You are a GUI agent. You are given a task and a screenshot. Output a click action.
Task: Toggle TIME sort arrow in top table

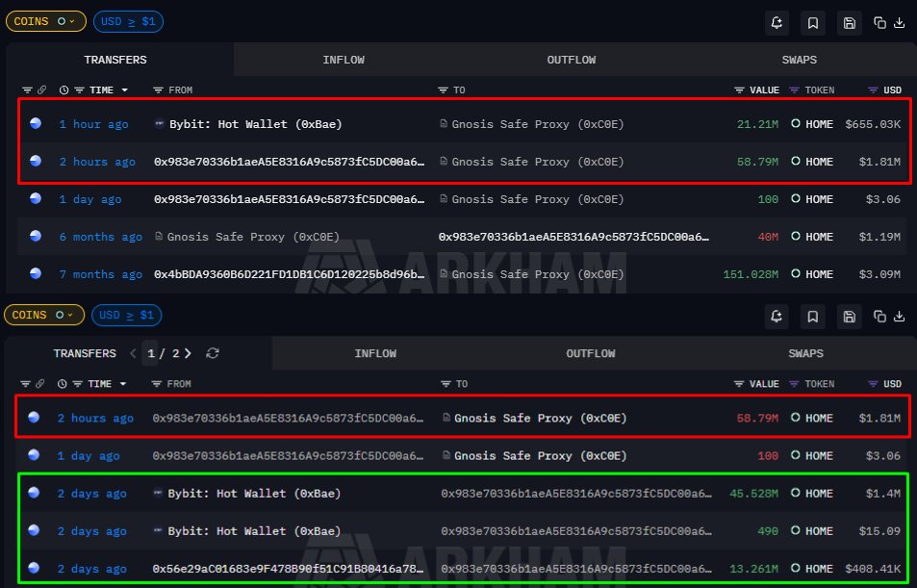coord(124,90)
